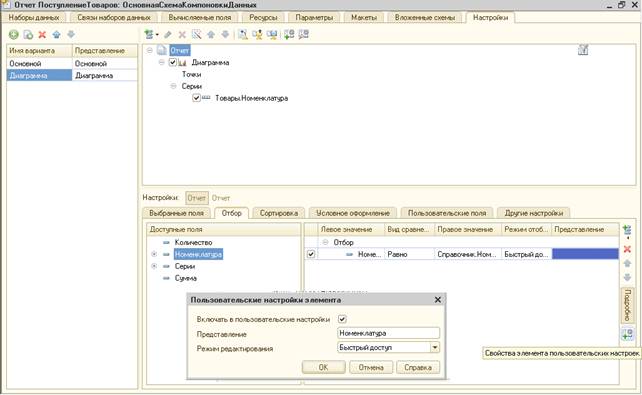Click the grouping fields icon after delete
The width and height of the screenshot is (642, 395).
coord(197,35)
